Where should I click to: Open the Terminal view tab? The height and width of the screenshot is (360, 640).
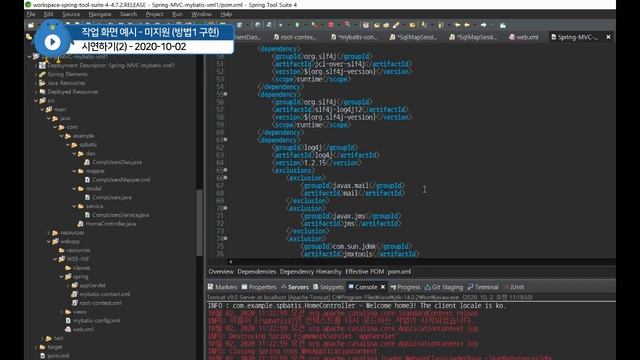(x=483, y=287)
